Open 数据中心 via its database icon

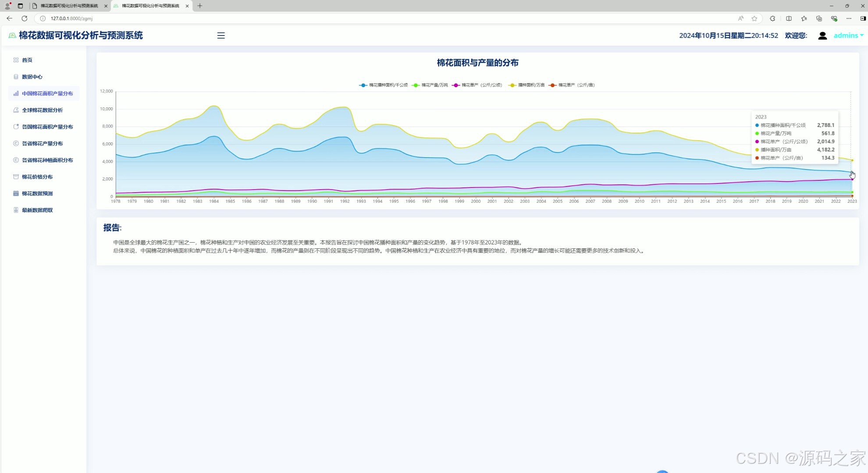click(16, 77)
